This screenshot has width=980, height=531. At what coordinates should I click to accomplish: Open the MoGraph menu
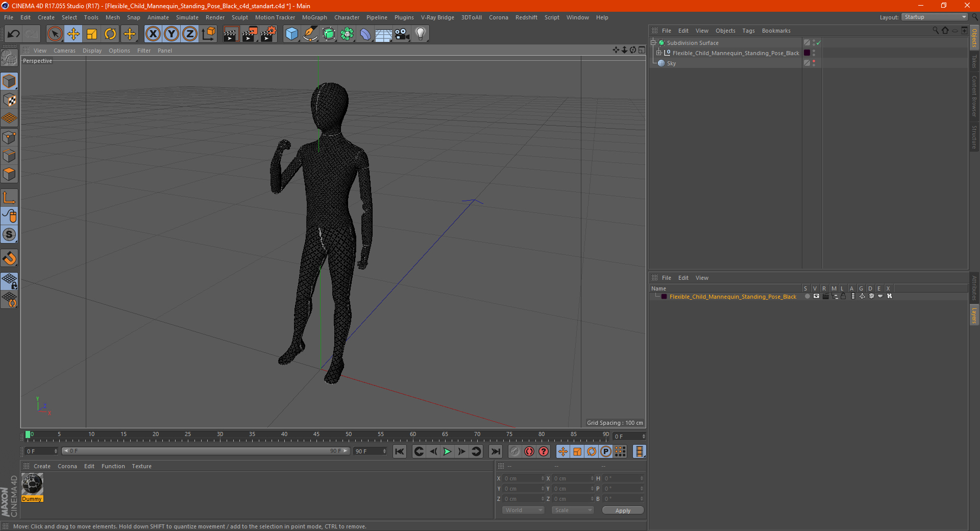click(x=314, y=17)
